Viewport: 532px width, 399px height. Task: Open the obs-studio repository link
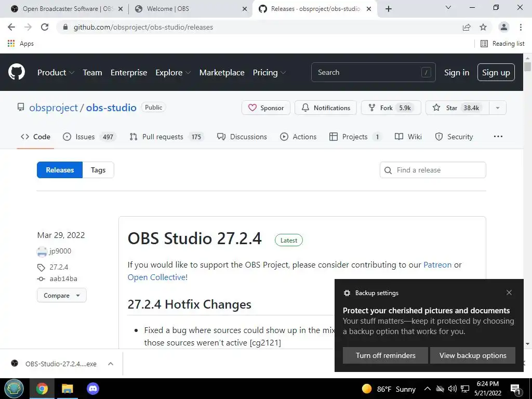point(111,108)
